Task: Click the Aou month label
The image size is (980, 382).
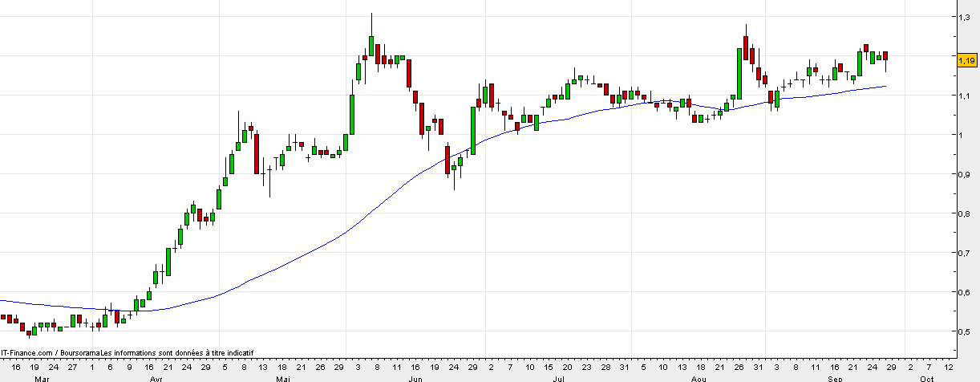Action: tap(699, 378)
